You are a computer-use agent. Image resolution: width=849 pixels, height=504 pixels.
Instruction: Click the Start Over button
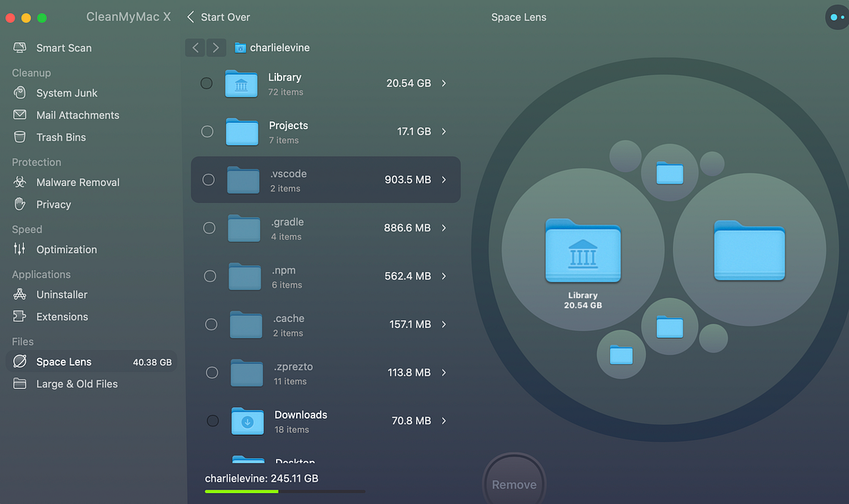(x=218, y=18)
